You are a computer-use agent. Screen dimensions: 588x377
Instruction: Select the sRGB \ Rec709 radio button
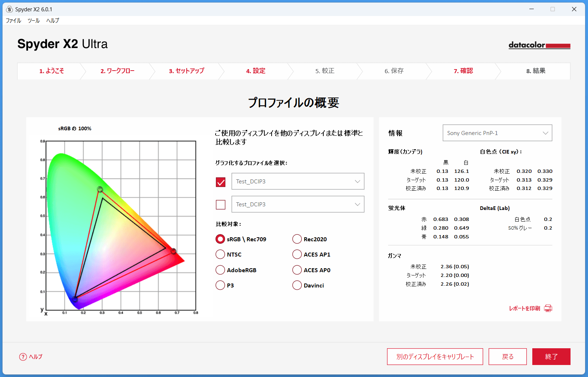click(x=220, y=239)
